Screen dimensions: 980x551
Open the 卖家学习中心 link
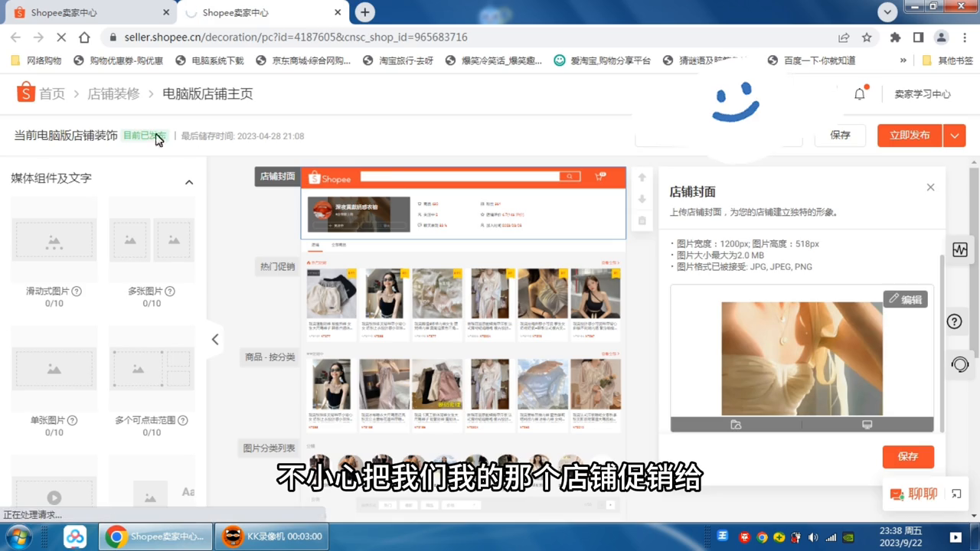pyautogui.click(x=922, y=93)
